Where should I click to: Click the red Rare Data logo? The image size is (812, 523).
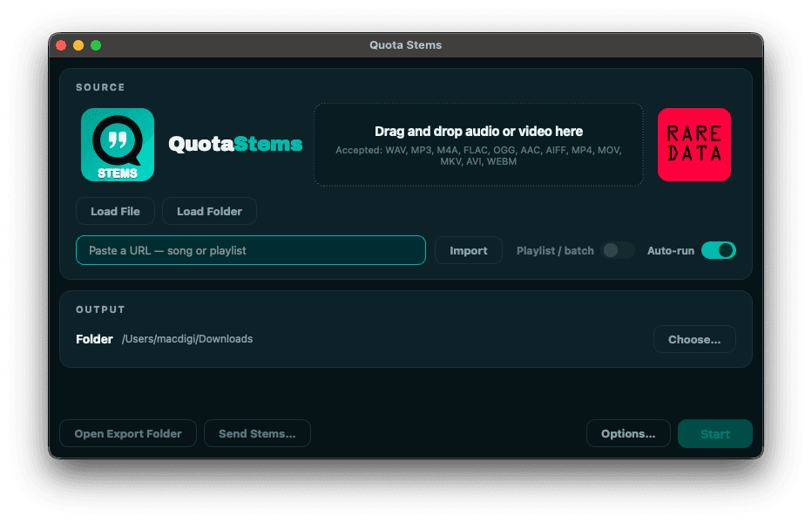694,145
